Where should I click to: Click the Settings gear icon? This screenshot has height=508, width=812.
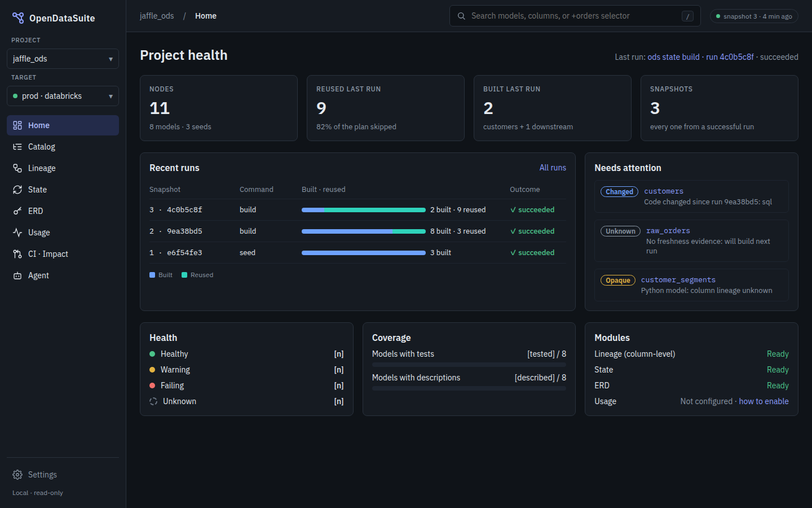(x=17, y=475)
